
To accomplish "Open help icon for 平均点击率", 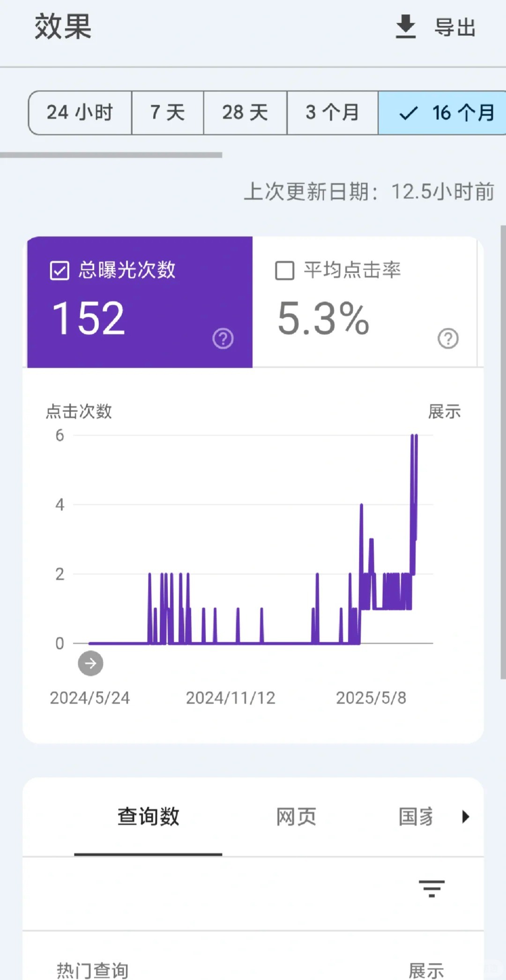I will pyautogui.click(x=448, y=339).
